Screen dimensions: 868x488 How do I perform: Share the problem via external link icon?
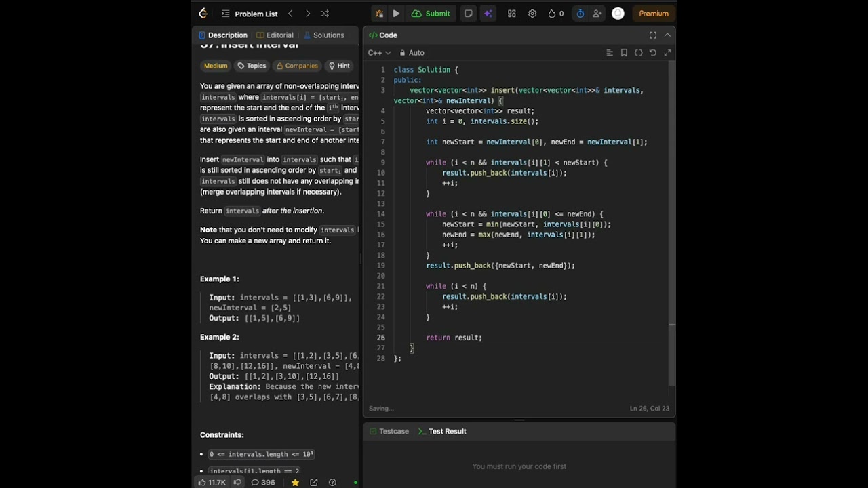(314, 483)
